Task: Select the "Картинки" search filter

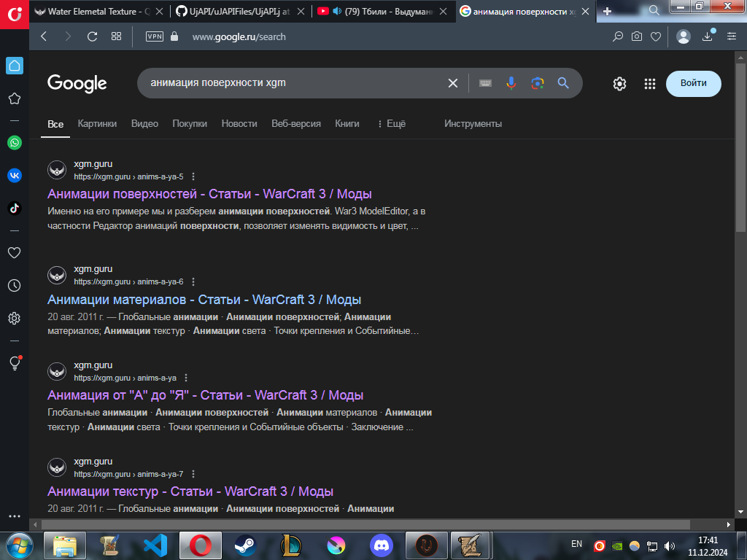Action: pos(97,124)
